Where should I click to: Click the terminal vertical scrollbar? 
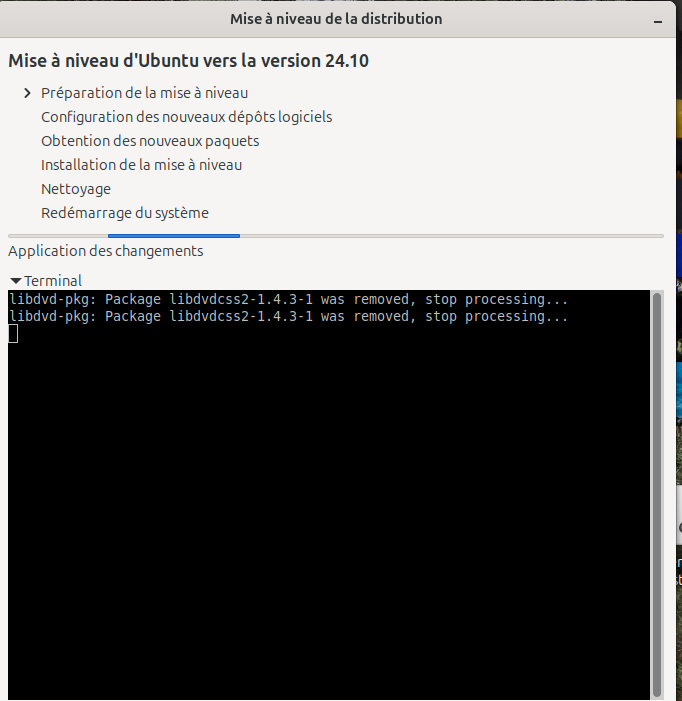pos(657,494)
